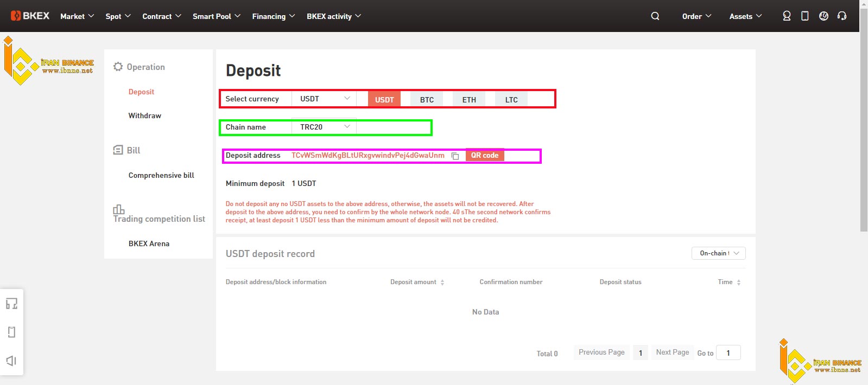Open the language globe icon in header
This screenshot has width=868, height=385.
pos(823,16)
